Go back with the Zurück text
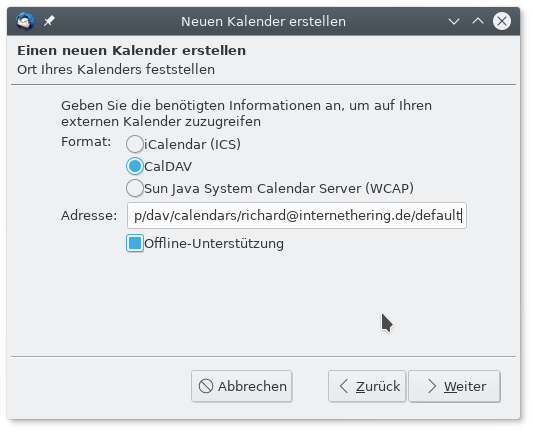 tap(378, 386)
